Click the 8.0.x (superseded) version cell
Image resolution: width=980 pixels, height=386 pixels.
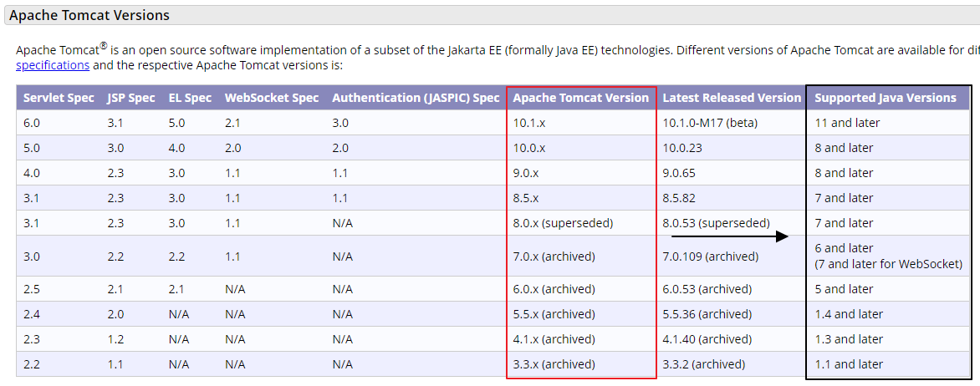(x=563, y=223)
